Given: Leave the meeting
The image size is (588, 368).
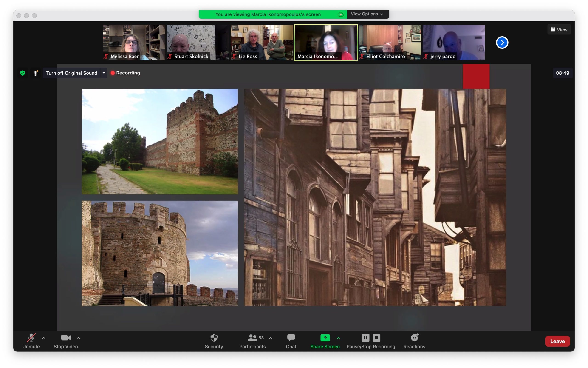Looking at the screenshot, I should [x=557, y=341].
